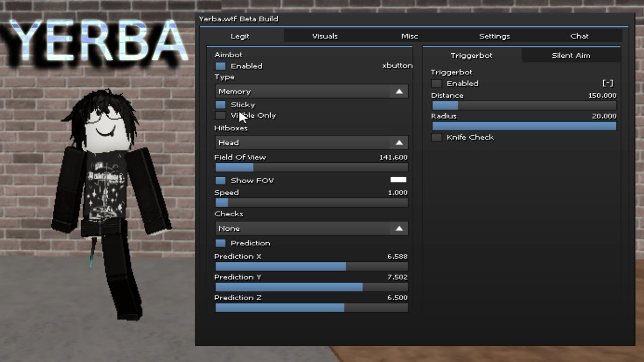Open the Type dropdown showing Memory
Screen dimensions: 644x362
coord(311,92)
